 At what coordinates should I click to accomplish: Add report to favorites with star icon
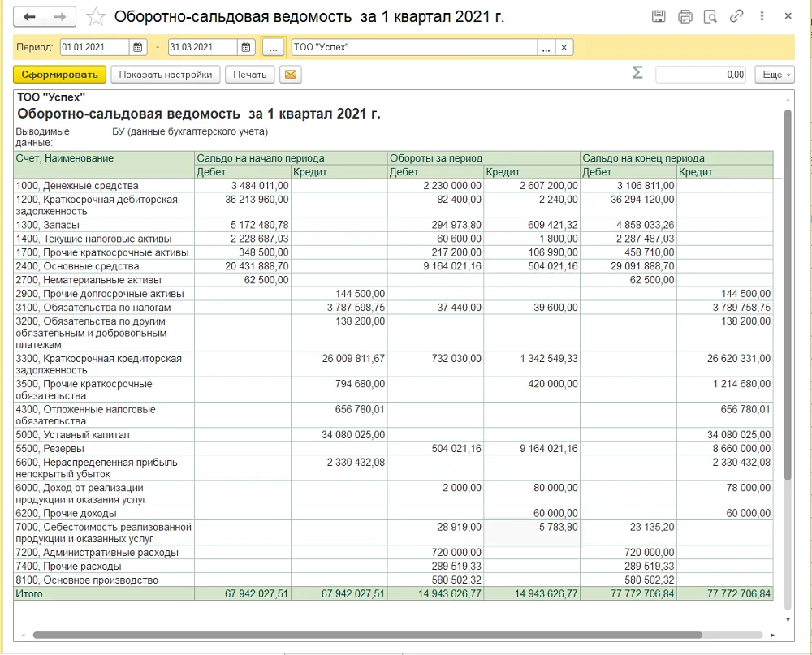[x=95, y=17]
